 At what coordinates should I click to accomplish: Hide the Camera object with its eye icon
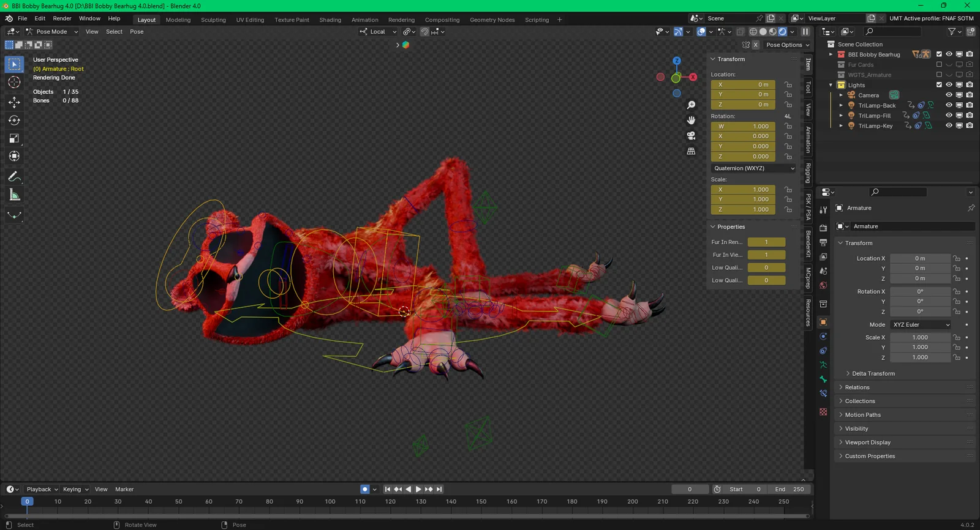tap(949, 95)
